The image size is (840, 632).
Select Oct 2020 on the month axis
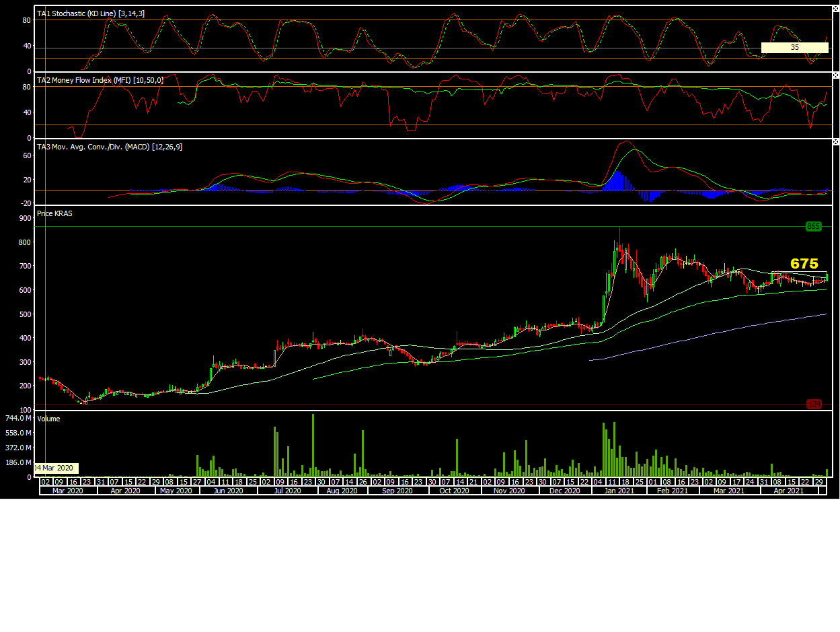[x=455, y=491]
